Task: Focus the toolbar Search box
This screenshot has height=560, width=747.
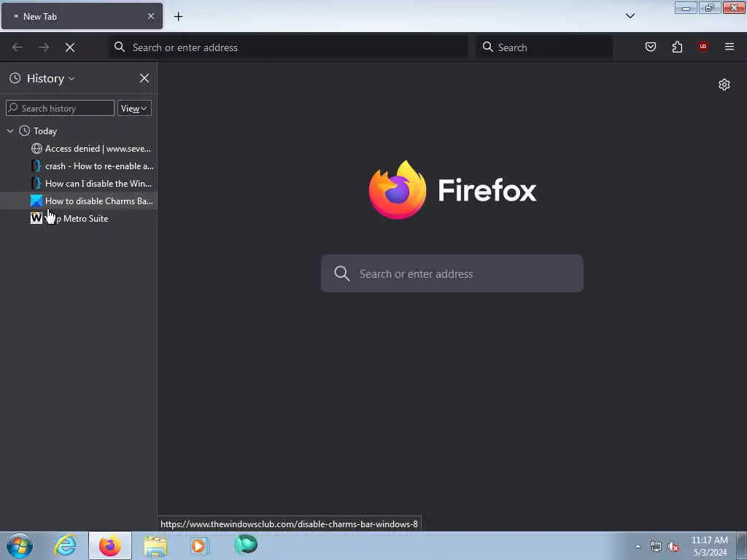Action: pos(543,47)
